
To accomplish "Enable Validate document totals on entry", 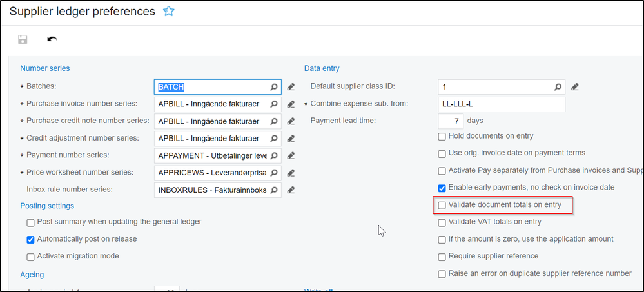I will click(x=442, y=205).
